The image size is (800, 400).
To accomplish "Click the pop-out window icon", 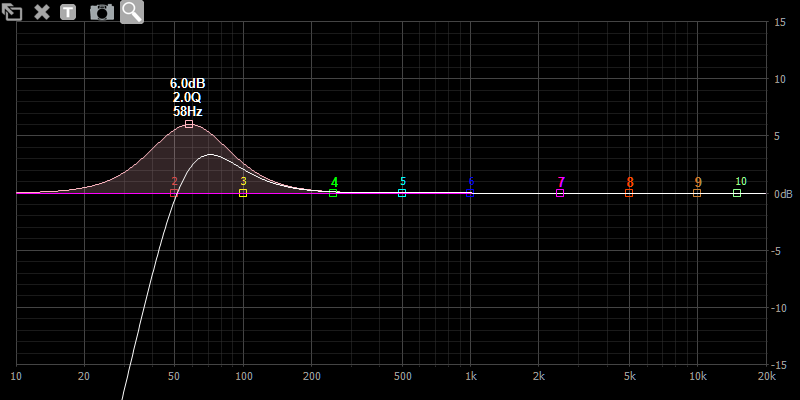I will (13, 12).
